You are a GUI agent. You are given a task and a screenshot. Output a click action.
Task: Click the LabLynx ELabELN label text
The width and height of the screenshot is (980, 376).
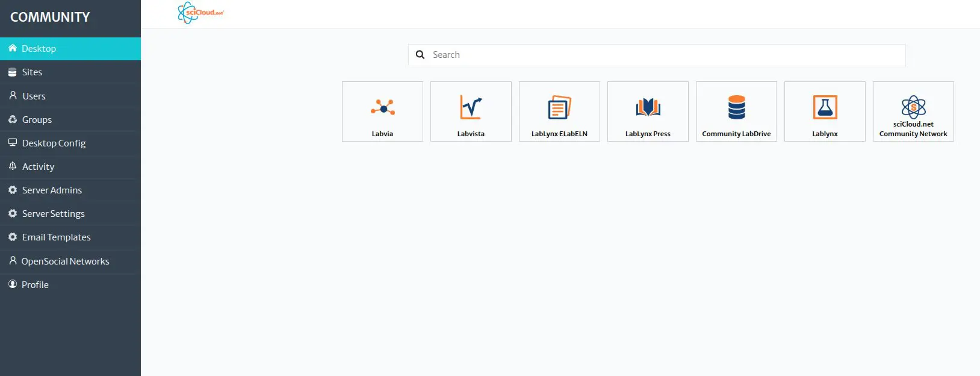click(x=559, y=134)
